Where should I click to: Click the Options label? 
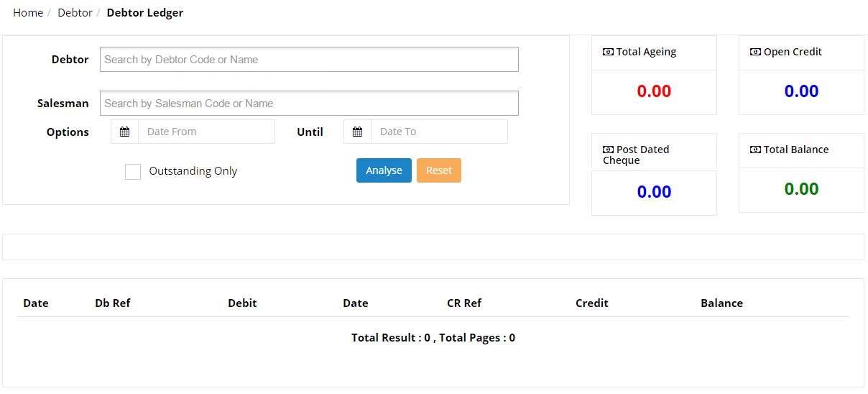[x=68, y=132]
